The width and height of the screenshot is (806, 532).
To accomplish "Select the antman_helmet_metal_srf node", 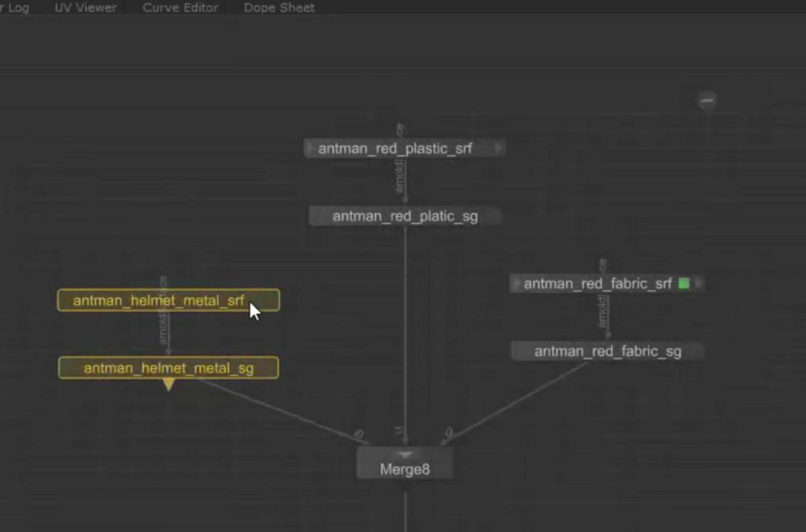I will (157, 300).
